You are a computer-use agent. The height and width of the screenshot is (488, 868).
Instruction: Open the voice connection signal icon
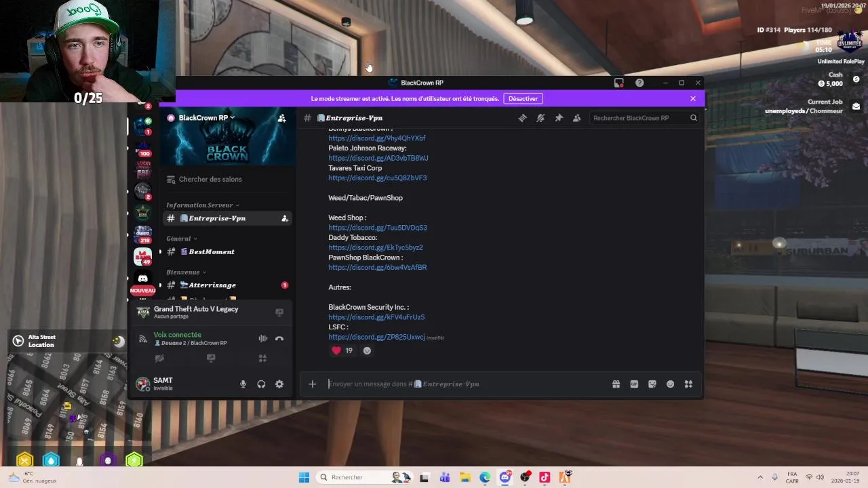click(x=143, y=338)
